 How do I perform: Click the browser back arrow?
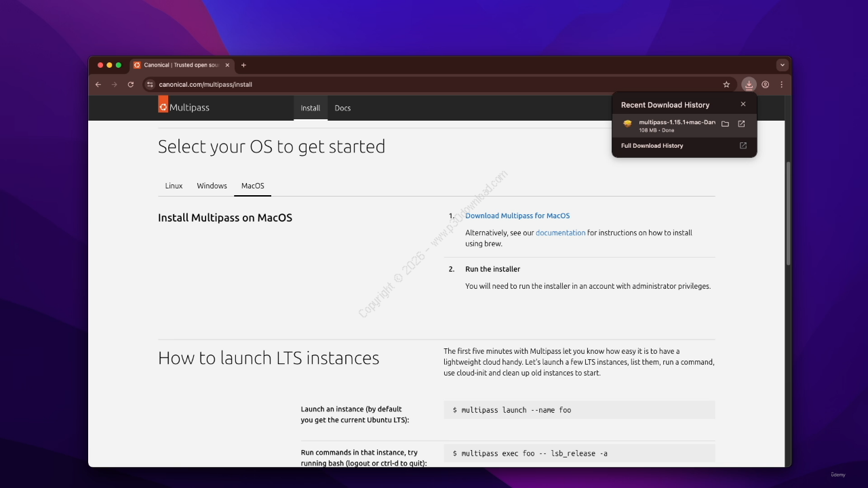(98, 85)
